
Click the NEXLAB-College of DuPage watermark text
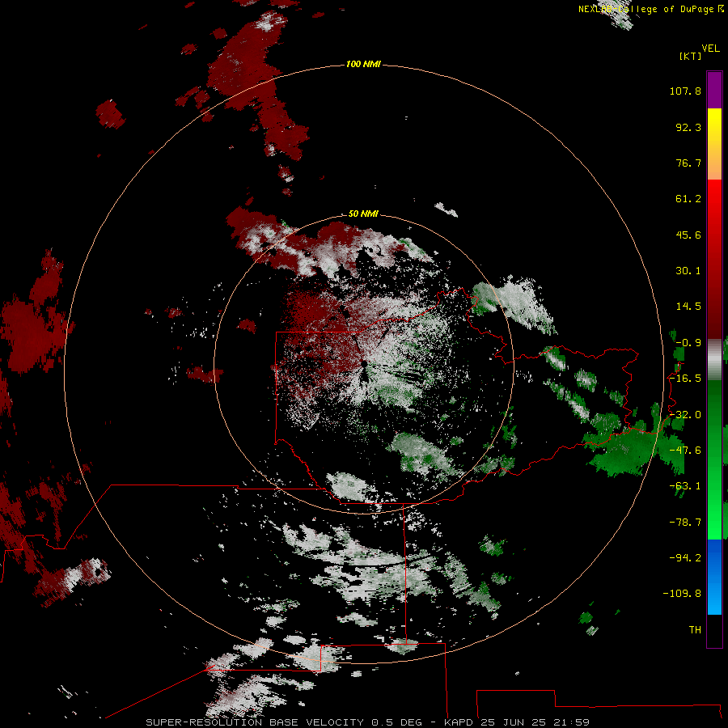(x=650, y=9)
